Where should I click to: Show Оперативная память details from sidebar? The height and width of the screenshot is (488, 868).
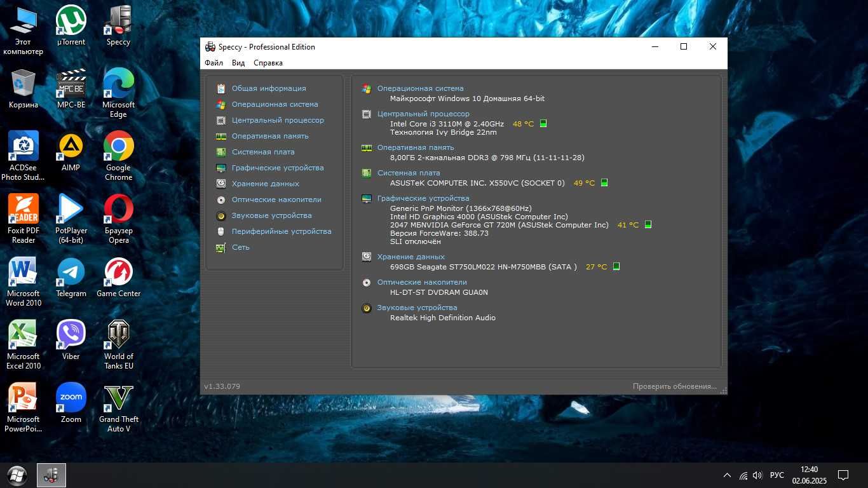point(270,136)
